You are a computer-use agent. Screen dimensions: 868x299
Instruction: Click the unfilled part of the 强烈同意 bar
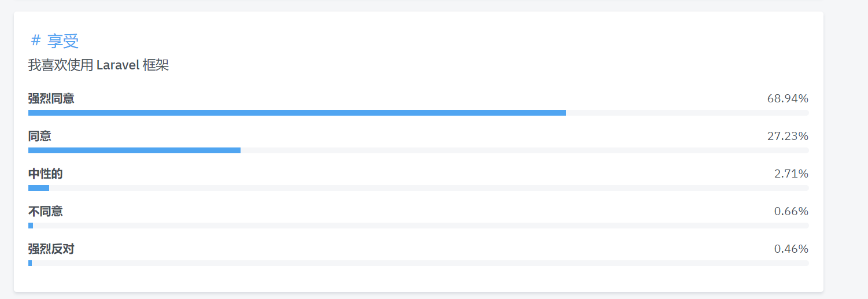click(x=688, y=113)
